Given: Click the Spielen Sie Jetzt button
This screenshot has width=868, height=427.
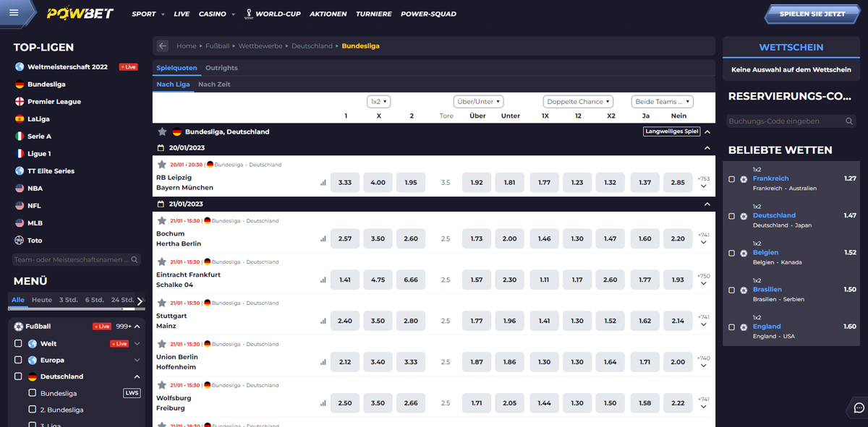Looking at the screenshot, I should (813, 14).
